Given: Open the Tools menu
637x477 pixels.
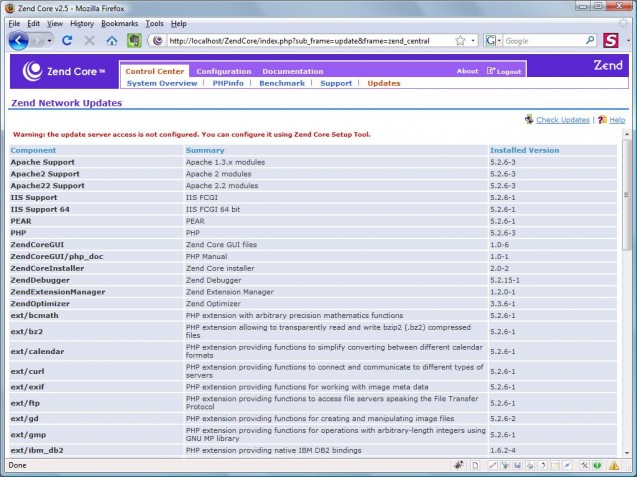Looking at the screenshot, I should click(x=154, y=24).
